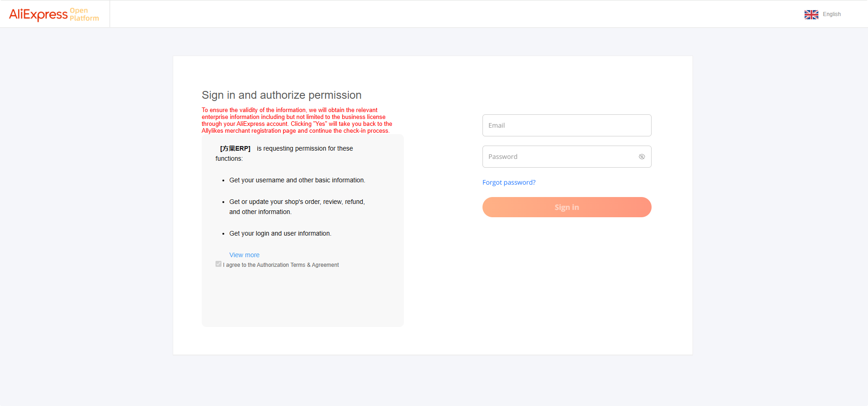
Task: Click the 'I agree to the Authorization Terms' label
Action: 282,265
